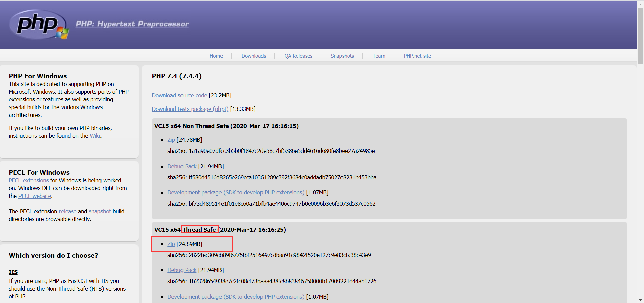Click PECL For Windows sidebar heading
644x303 pixels.
(39, 172)
